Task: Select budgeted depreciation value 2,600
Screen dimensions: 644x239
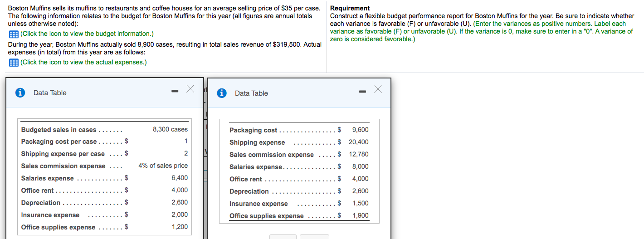Action: point(180,202)
